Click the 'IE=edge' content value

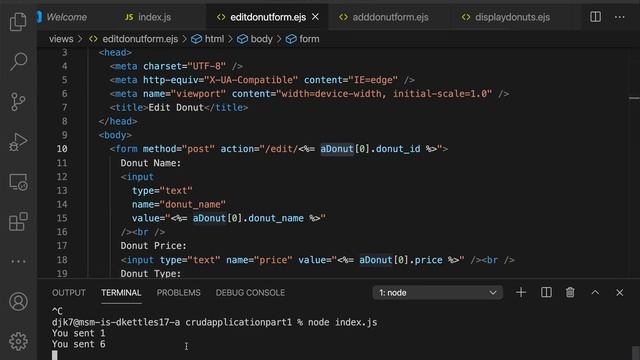373,80
